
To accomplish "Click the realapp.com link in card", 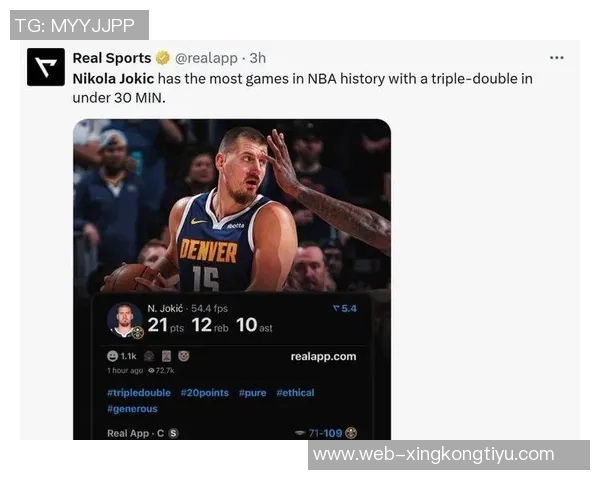I will click(x=323, y=356).
